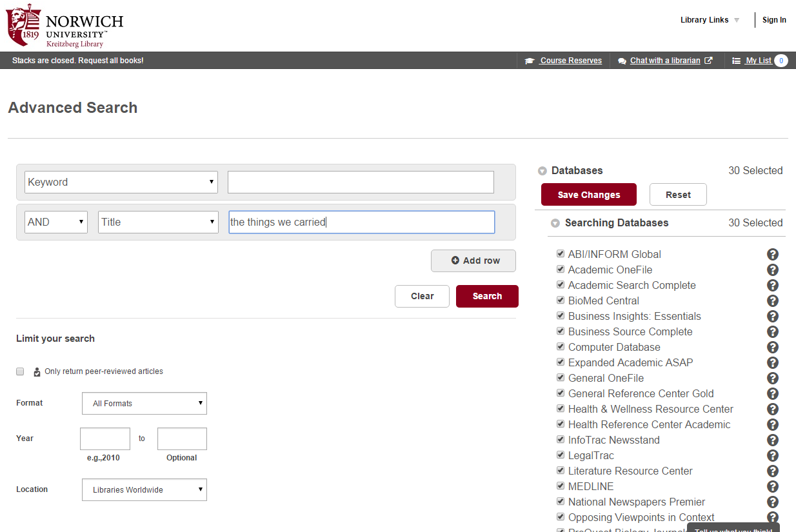
Task: Click the help icon beside Opposing Viewpoints in Context
Action: pyautogui.click(x=773, y=517)
